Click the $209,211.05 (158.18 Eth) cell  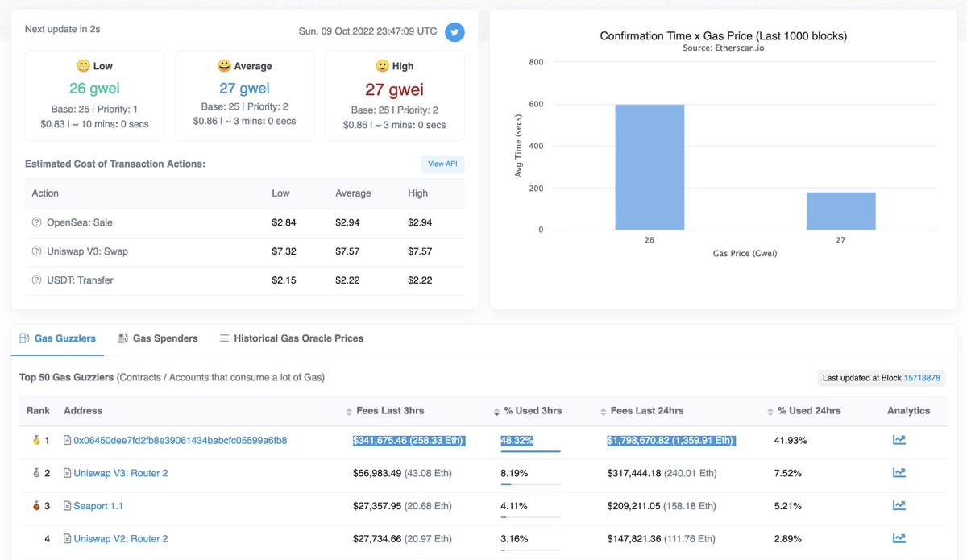(662, 506)
